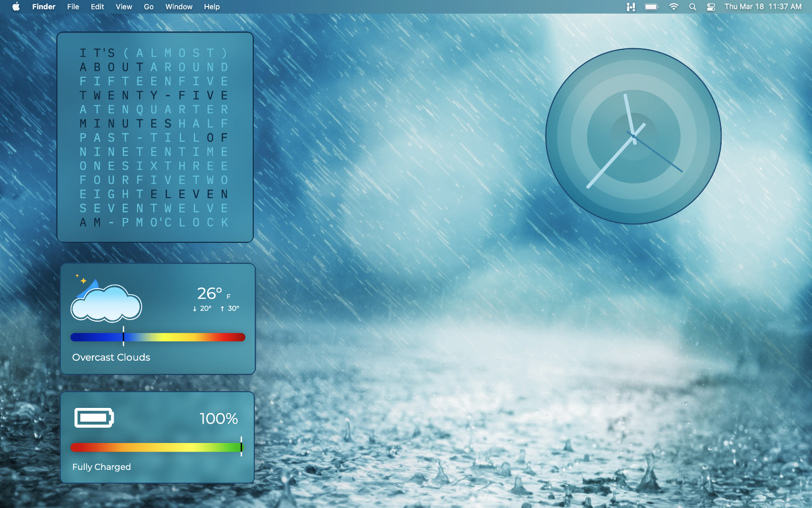Click the battery level gradient bar
812x508 pixels.
tap(157, 447)
